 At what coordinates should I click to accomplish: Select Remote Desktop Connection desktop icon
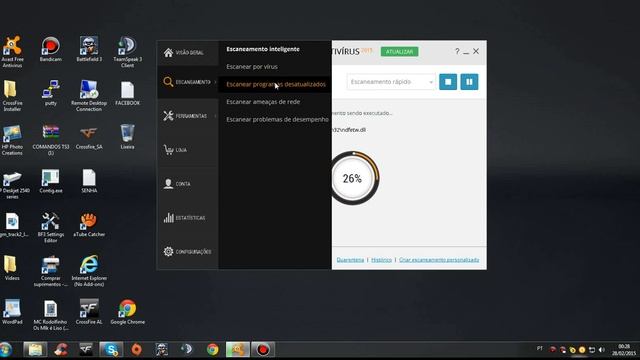point(89,96)
